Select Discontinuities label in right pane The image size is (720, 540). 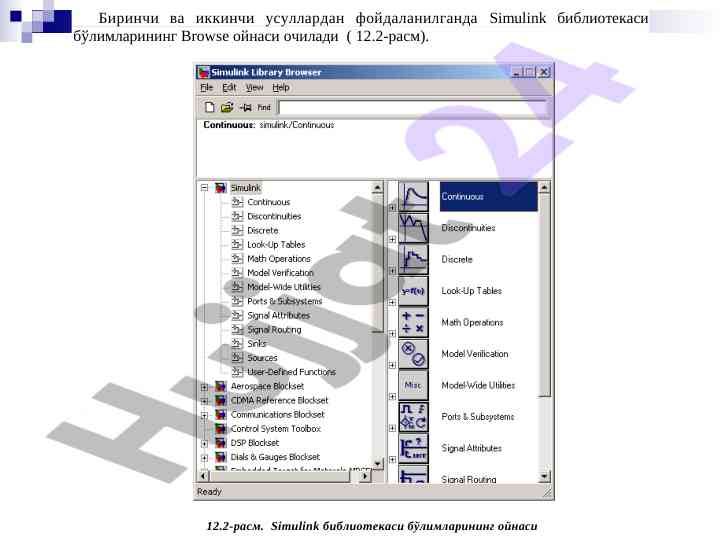[468, 228]
